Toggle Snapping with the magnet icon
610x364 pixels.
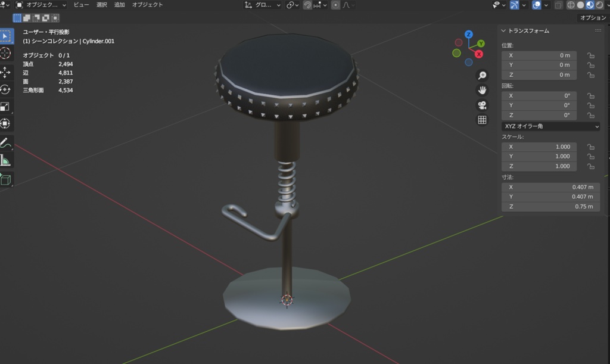pos(308,5)
